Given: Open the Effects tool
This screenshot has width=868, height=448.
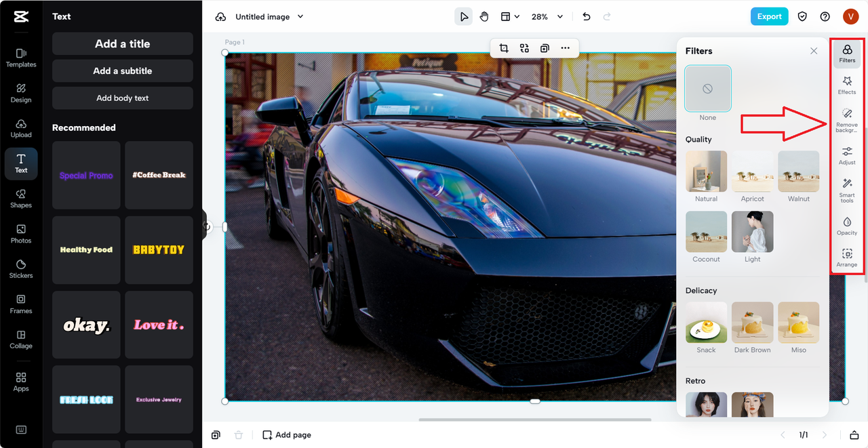Looking at the screenshot, I should [847, 85].
